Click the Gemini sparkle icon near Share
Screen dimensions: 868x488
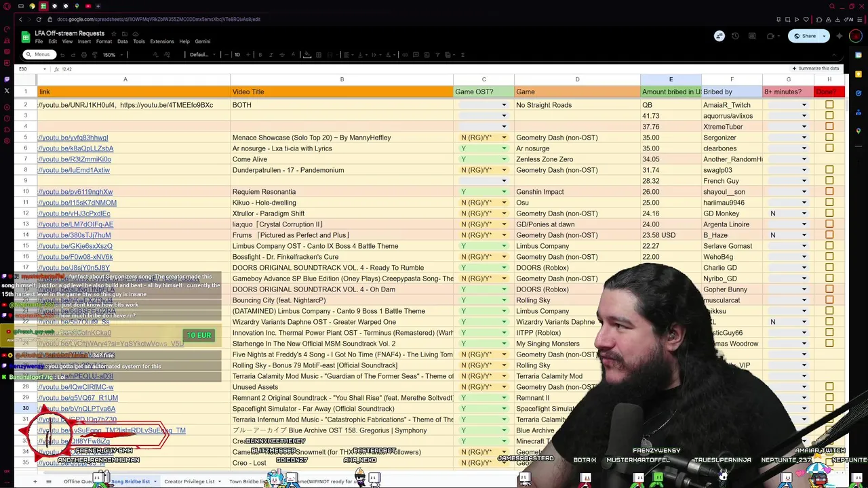[841, 36]
